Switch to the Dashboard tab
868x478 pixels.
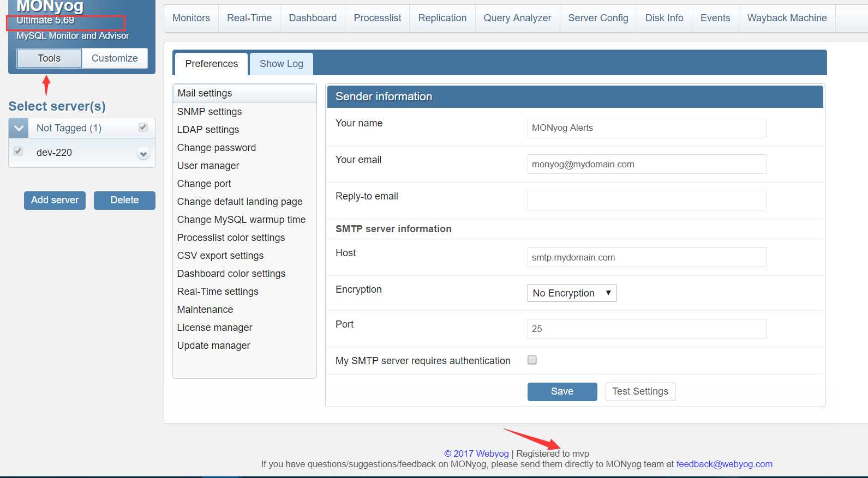[x=313, y=18]
